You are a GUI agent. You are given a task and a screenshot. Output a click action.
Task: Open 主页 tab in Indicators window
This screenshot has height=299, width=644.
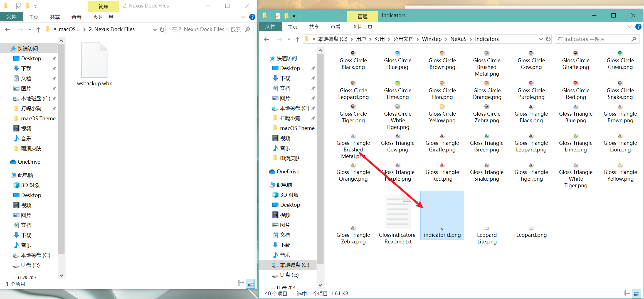tap(292, 27)
